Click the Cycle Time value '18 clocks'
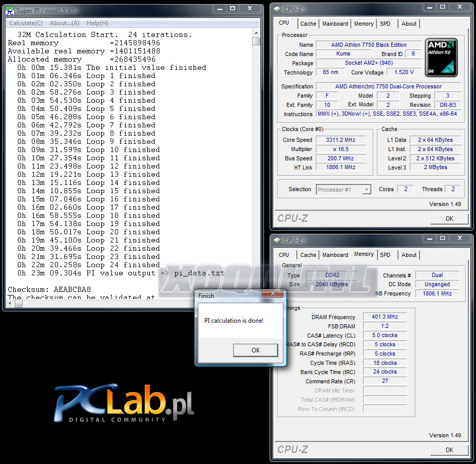476x464 pixels. coord(385,363)
